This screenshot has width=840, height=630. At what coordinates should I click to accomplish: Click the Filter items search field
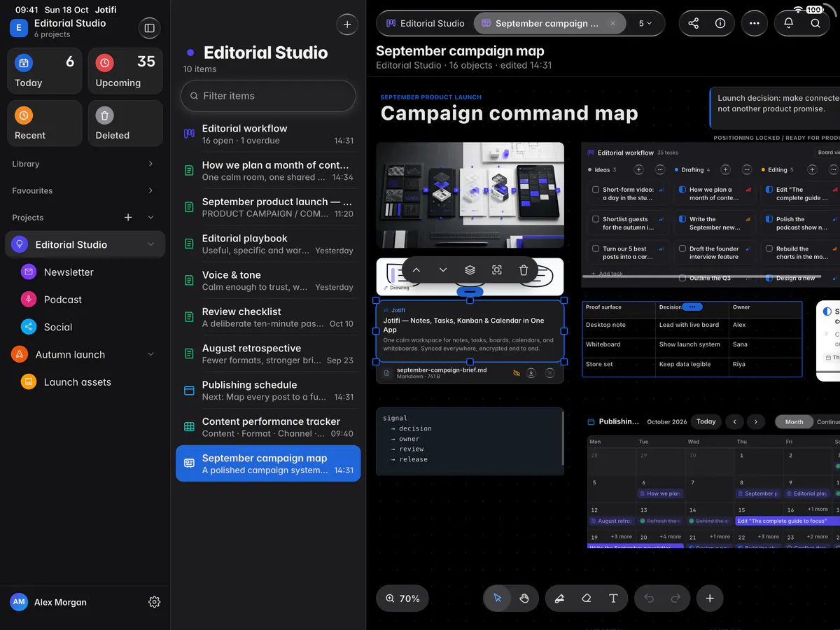[268, 96]
